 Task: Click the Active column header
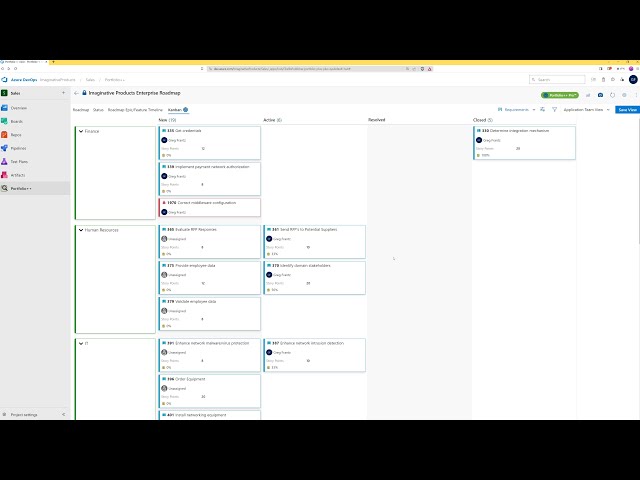pyautogui.click(x=272, y=120)
